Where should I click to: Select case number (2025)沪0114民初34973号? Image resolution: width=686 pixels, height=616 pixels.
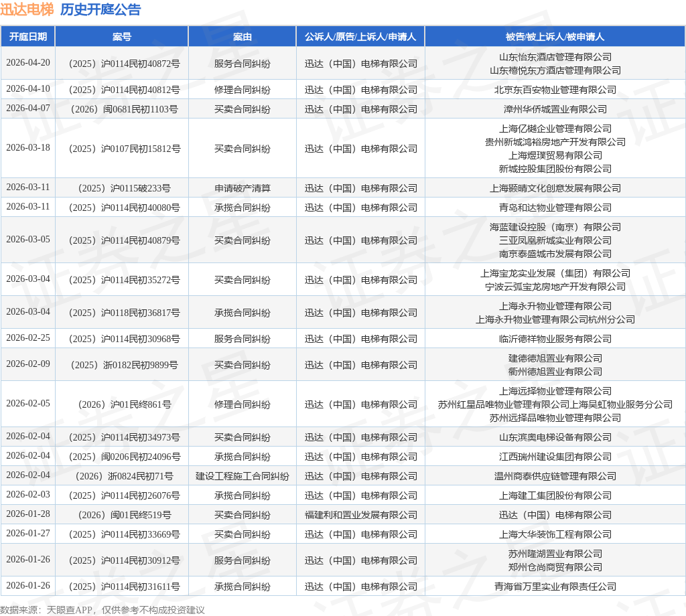coord(124,437)
